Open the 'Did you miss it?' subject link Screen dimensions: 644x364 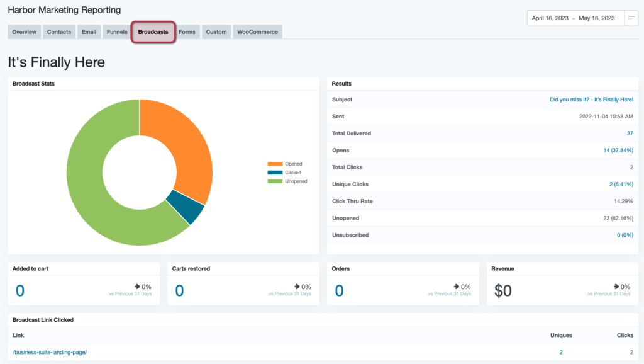coord(591,100)
